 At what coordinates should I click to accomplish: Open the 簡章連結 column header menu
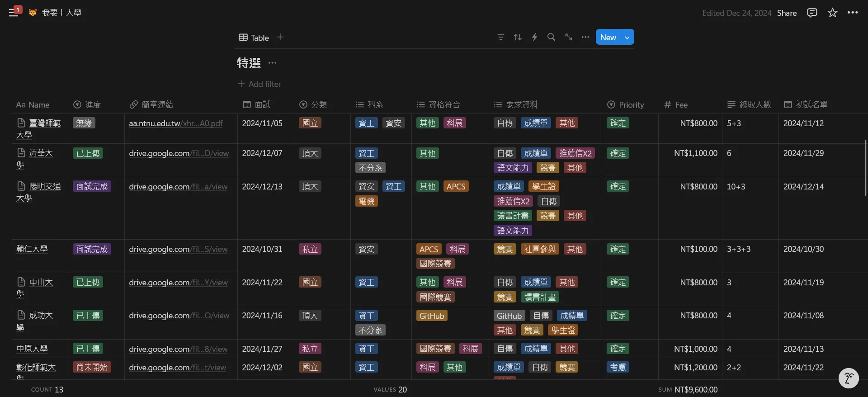click(x=181, y=104)
